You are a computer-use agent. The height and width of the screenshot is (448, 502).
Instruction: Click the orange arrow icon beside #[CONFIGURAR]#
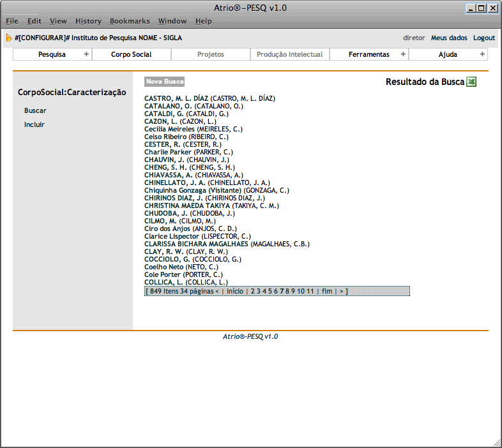9,38
